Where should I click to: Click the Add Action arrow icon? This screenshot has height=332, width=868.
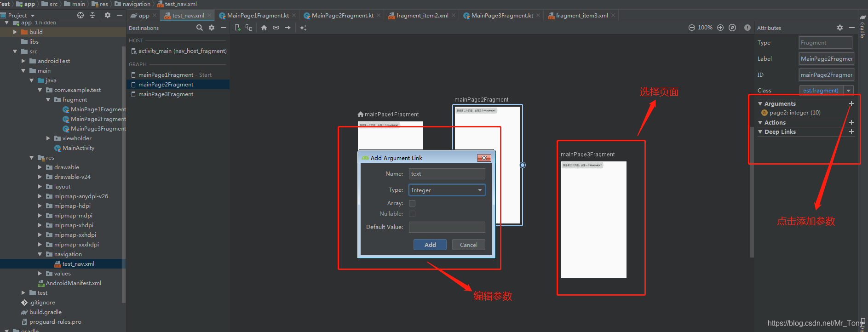pos(288,28)
